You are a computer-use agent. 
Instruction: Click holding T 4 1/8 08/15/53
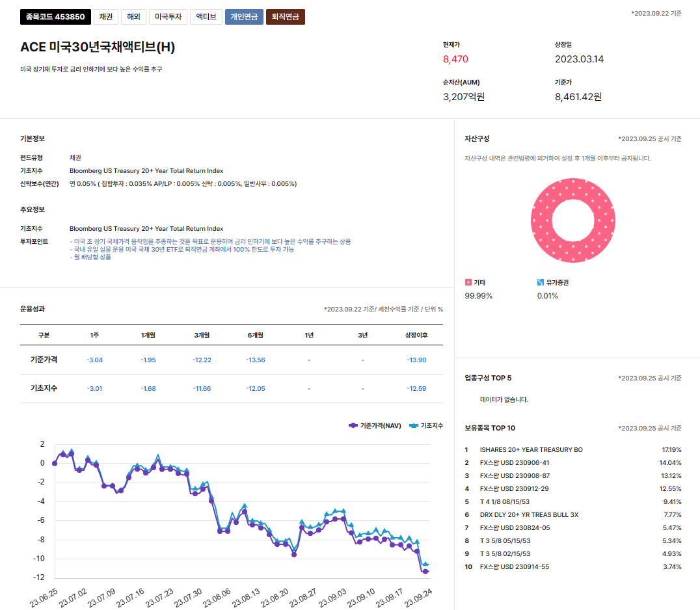click(x=505, y=501)
